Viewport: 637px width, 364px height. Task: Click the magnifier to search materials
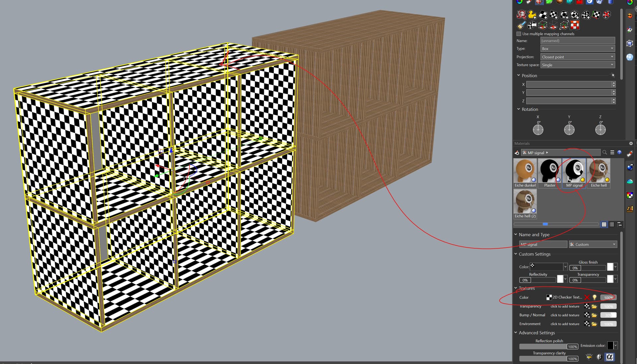coord(604,152)
